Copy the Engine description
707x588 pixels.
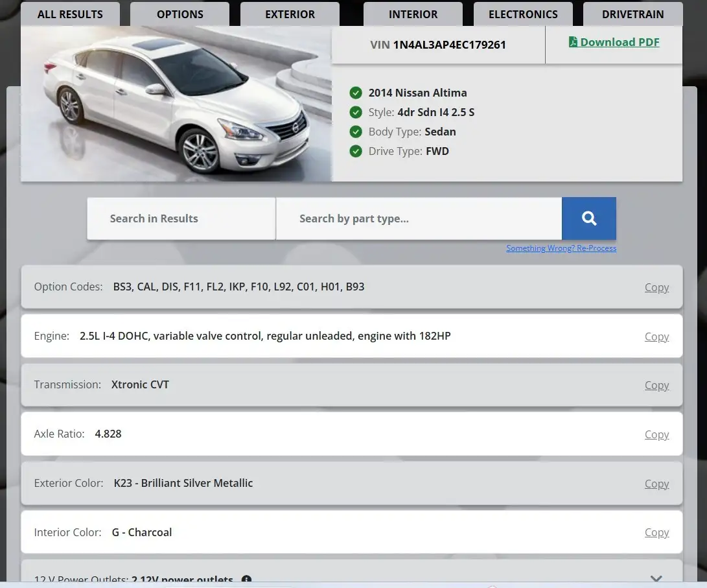(656, 336)
